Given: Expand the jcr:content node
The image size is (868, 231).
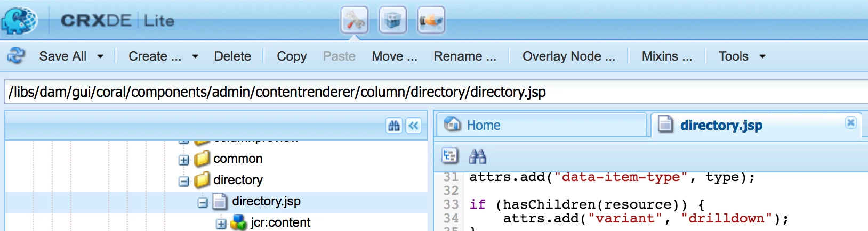Looking at the screenshot, I should [x=221, y=224].
